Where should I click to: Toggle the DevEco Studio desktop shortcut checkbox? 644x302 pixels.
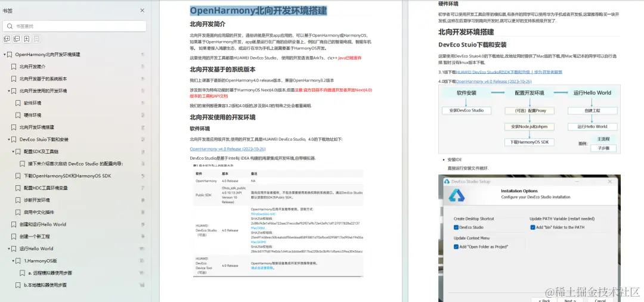456,228
